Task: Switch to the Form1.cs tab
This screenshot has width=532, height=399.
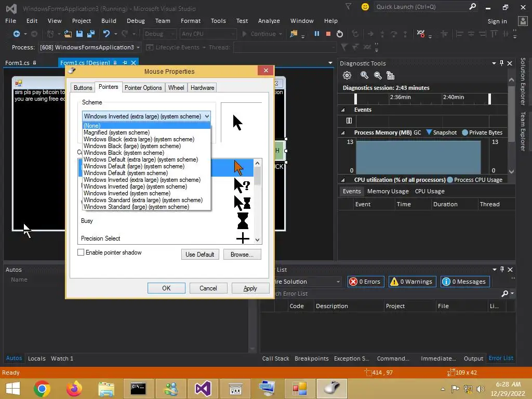Action: click(17, 63)
